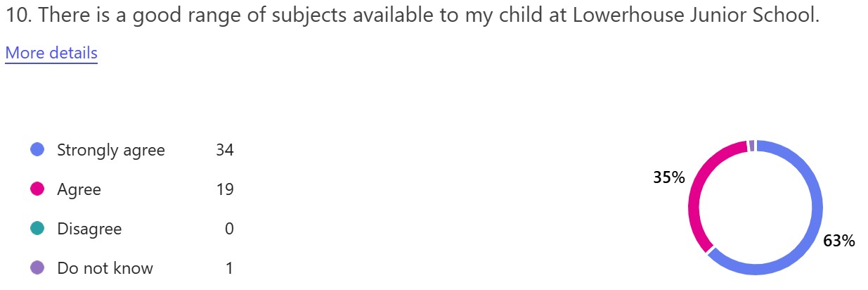Click the small purple donut chart segment
The image size is (868, 290).
click(x=751, y=146)
